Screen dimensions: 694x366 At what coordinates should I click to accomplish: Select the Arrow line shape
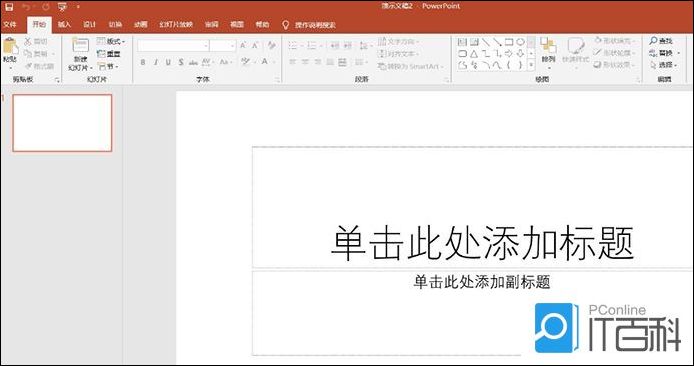coord(497,42)
